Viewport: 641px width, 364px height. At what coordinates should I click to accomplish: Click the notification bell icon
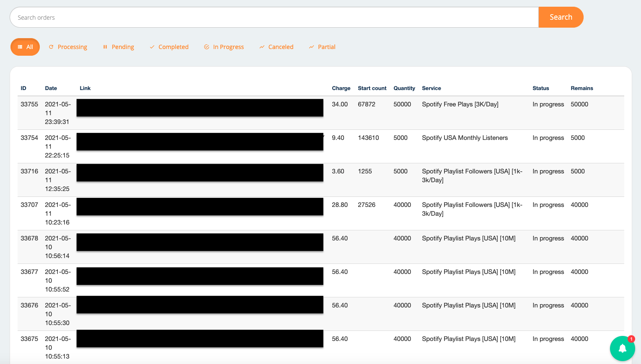point(622,348)
